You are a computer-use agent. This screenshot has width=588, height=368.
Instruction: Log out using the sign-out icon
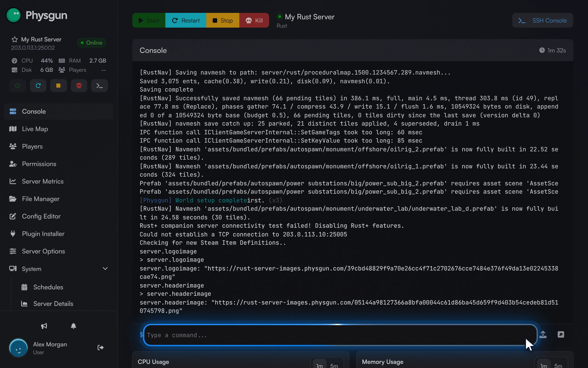101,348
